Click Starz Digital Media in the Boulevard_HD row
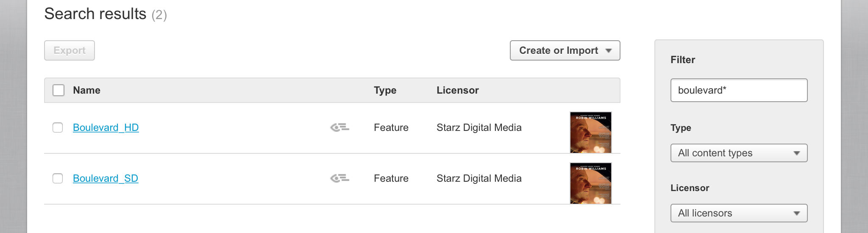 479,128
